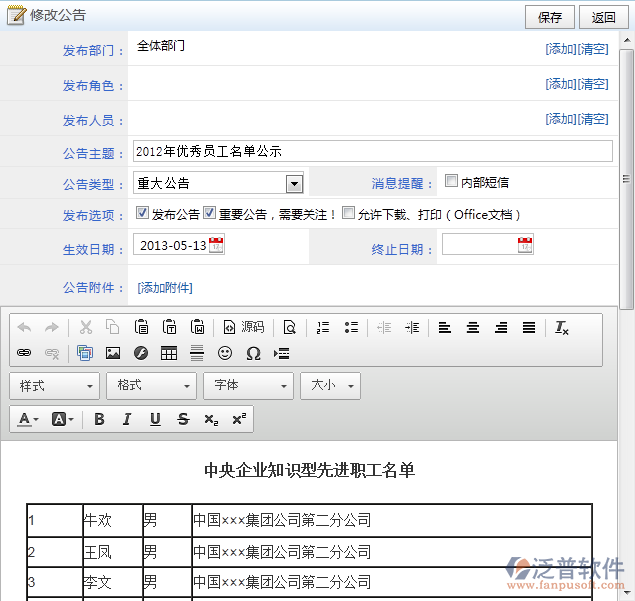This screenshot has width=635, height=601.
Task: Expand the 样式 style dropdown
Action: tap(55, 385)
